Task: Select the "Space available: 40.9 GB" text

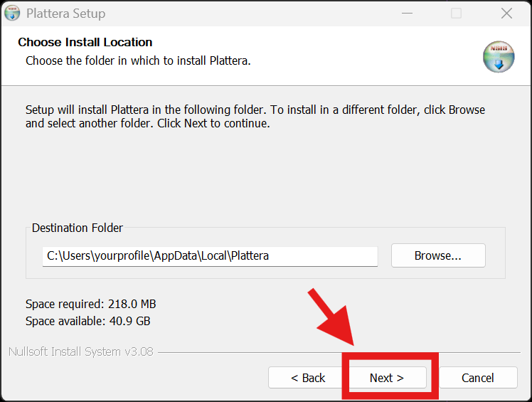Action: [x=88, y=321]
